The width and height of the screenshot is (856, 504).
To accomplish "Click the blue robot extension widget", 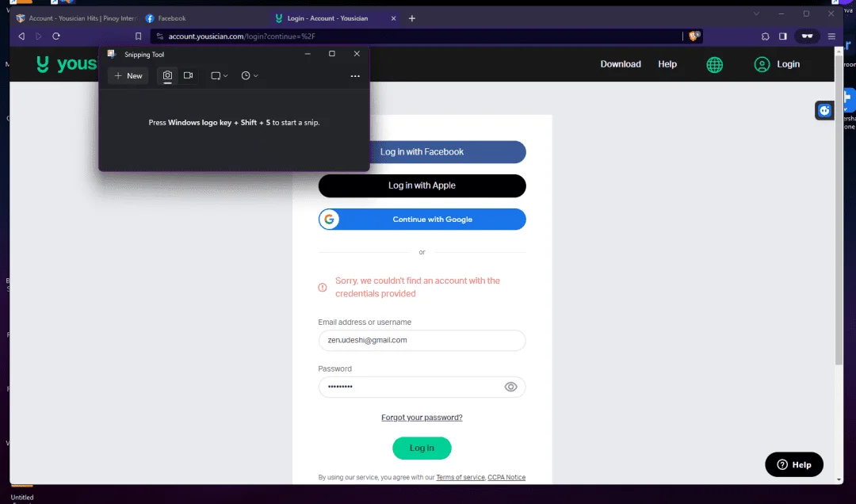I will tap(824, 110).
